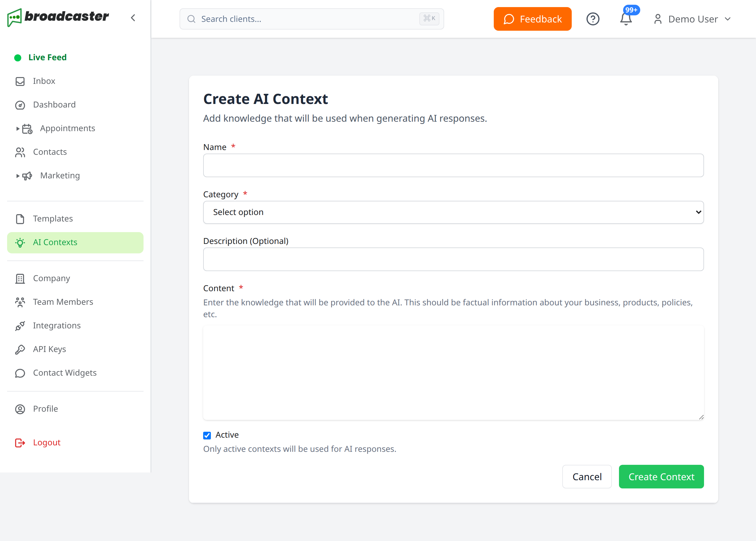The width and height of the screenshot is (756, 541).
Task: Click the Logout link
Action: click(x=47, y=443)
